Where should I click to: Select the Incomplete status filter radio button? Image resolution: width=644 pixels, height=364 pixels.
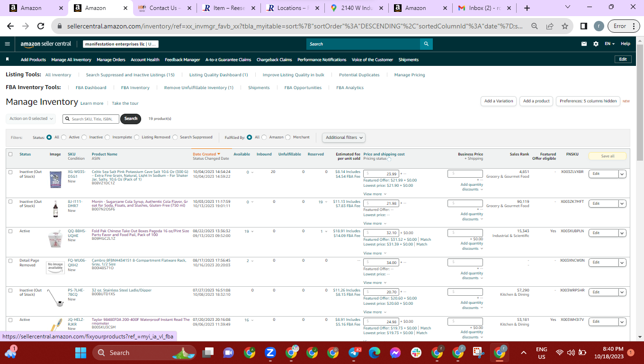pos(107,137)
